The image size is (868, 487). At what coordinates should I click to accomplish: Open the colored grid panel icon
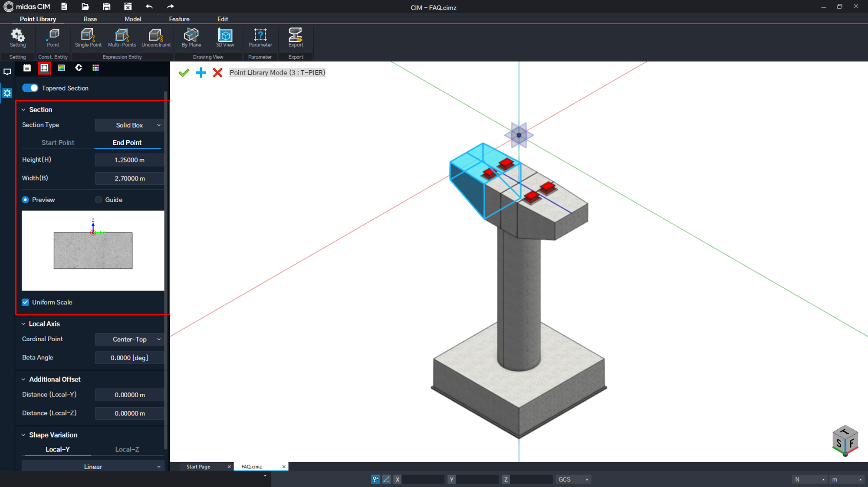(96, 68)
